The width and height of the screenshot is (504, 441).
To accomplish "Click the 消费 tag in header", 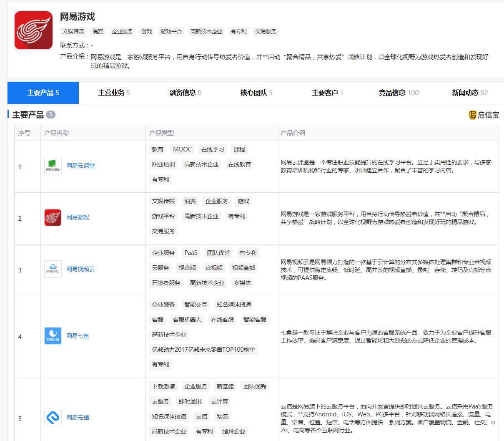I will pyautogui.click(x=98, y=31).
